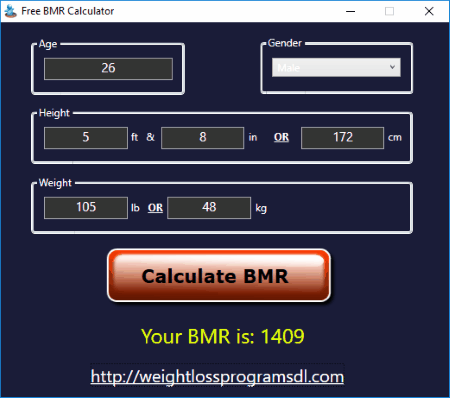450x398 pixels.
Task: Click the height feet field showing 5
Action: [x=86, y=138]
